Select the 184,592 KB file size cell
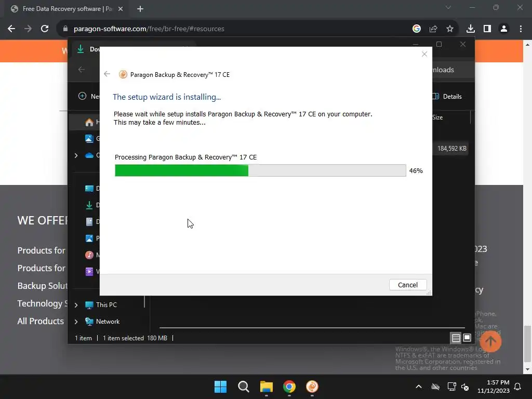 pos(451,148)
